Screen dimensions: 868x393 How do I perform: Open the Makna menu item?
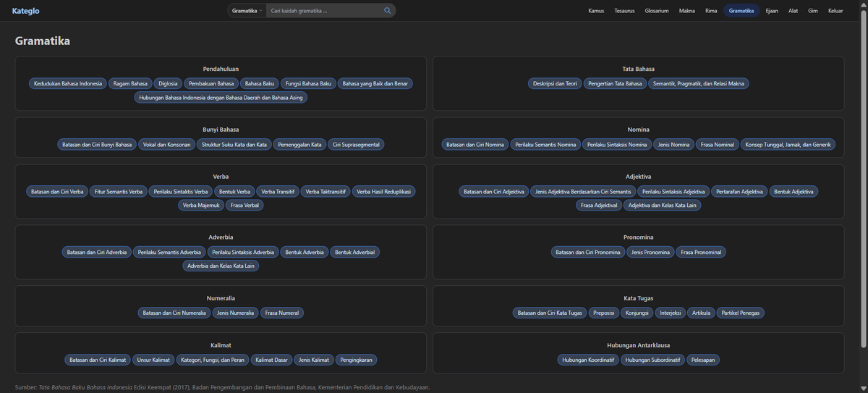[687, 11]
